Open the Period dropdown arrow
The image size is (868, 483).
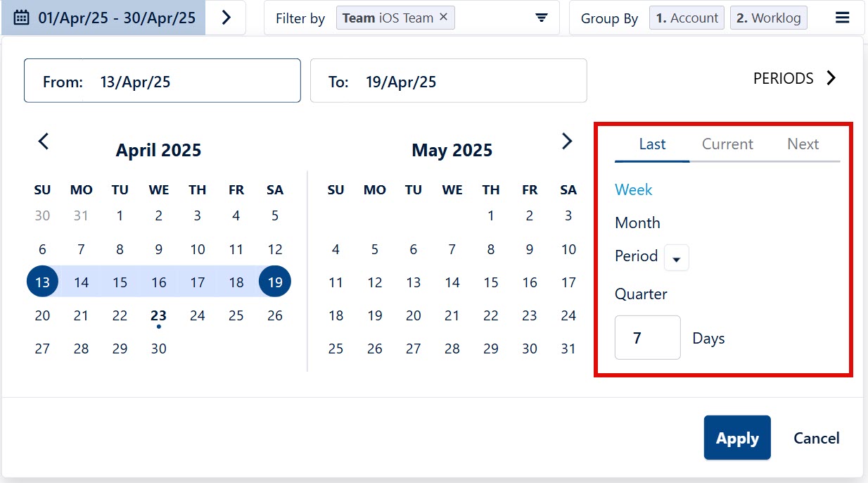pyautogui.click(x=676, y=258)
